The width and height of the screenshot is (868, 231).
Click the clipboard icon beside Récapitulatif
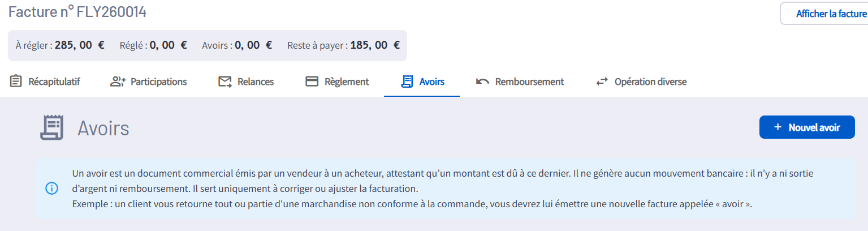(x=16, y=82)
